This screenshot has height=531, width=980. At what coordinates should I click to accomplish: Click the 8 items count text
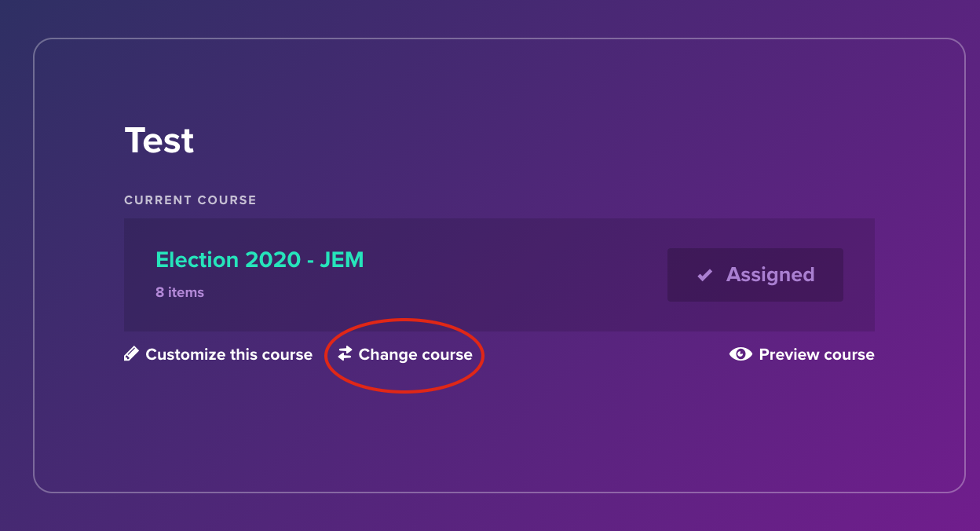(180, 292)
